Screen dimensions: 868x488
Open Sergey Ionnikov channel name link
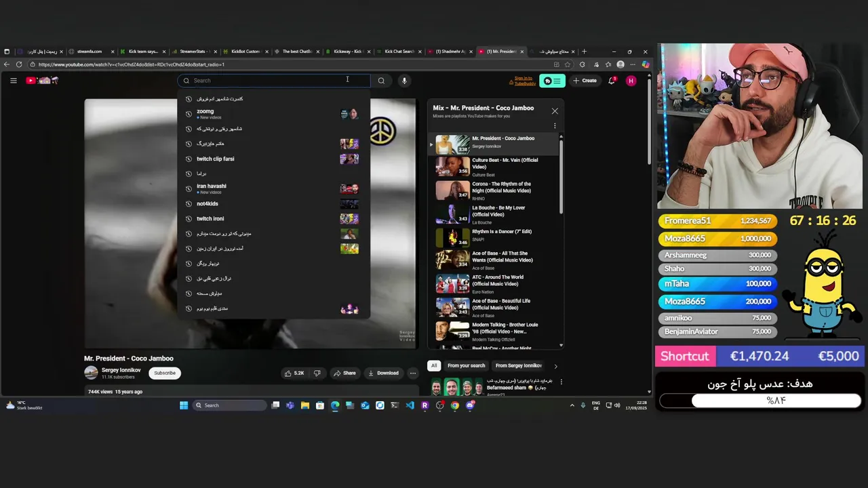[121, 370]
